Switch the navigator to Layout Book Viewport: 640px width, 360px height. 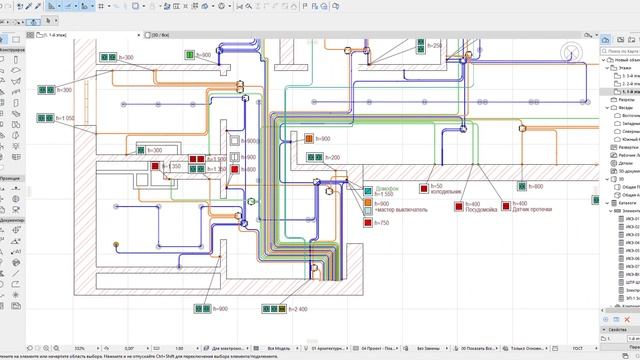(x=632, y=40)
